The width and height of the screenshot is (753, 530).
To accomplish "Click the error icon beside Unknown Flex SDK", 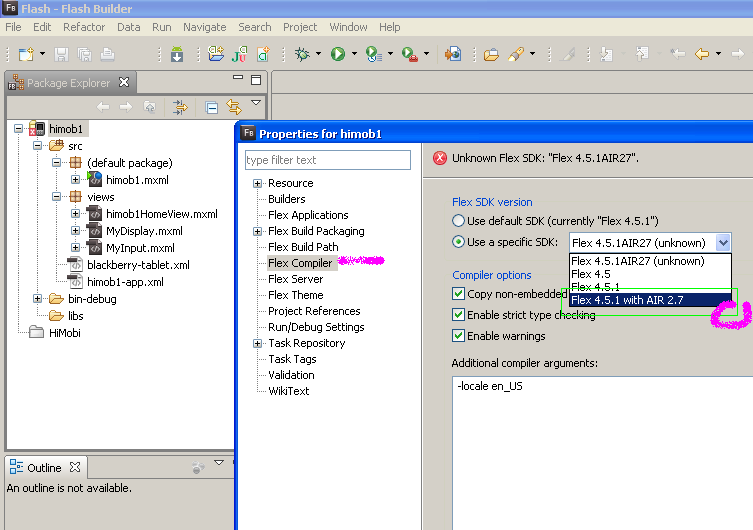I will [x=439, y=158].
